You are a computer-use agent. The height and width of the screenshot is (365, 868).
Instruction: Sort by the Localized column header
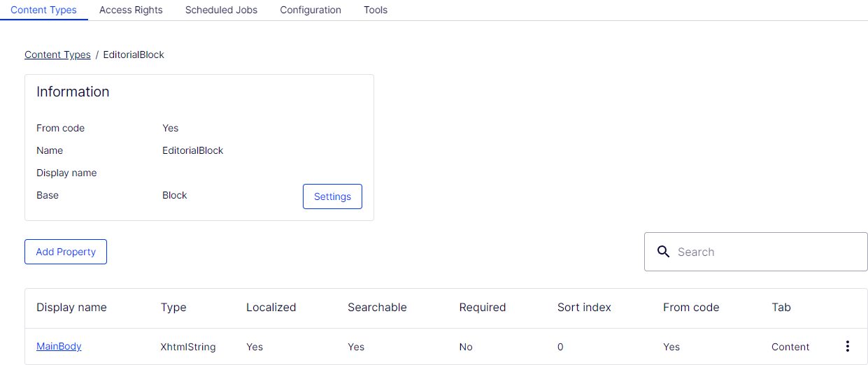(x=271, y=307)
